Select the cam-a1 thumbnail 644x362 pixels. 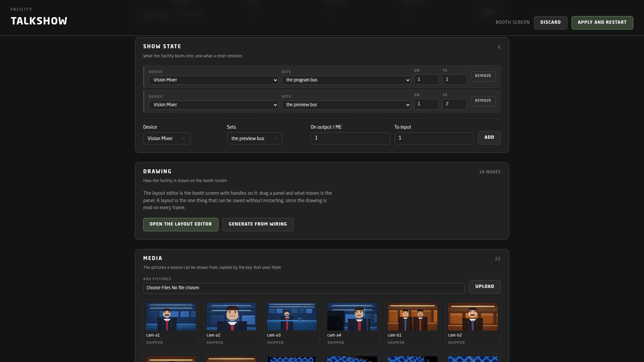(x=171, y=317)
